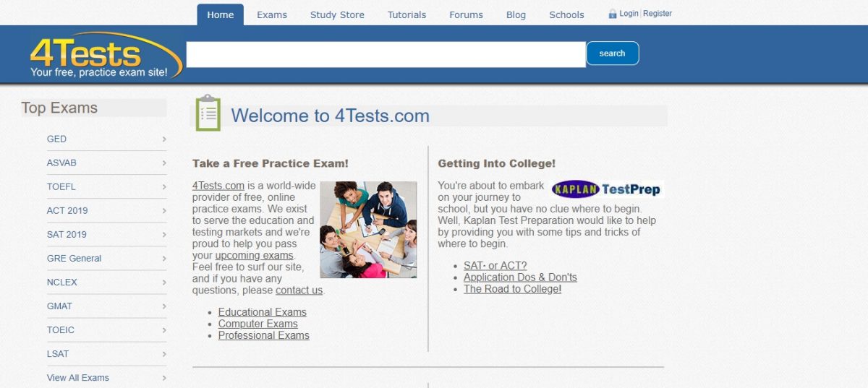Follow the Application Dos & Don'ts link
The image size is (868, 388).
520,277
